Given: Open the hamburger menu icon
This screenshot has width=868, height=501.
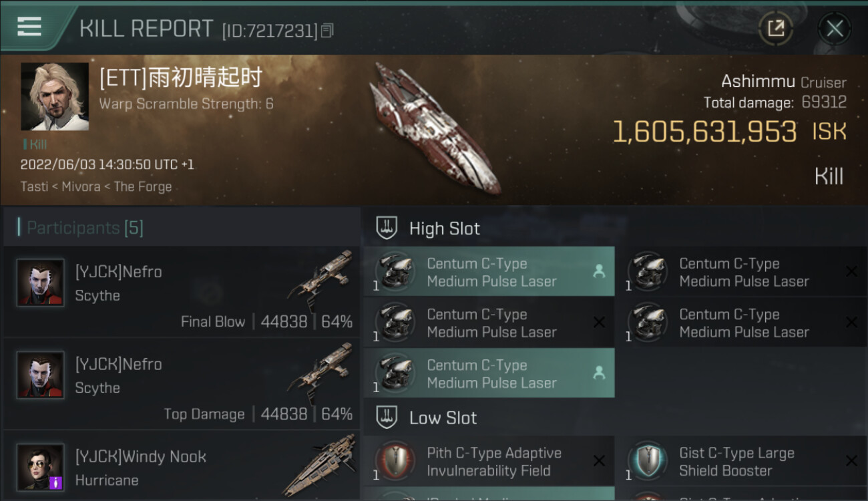Looking at the screenshot, I should (x=29, y=27).
